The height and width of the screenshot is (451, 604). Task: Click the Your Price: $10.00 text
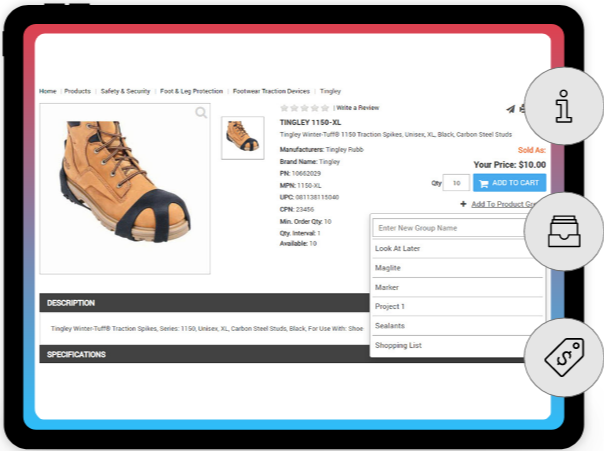[510, 165]
